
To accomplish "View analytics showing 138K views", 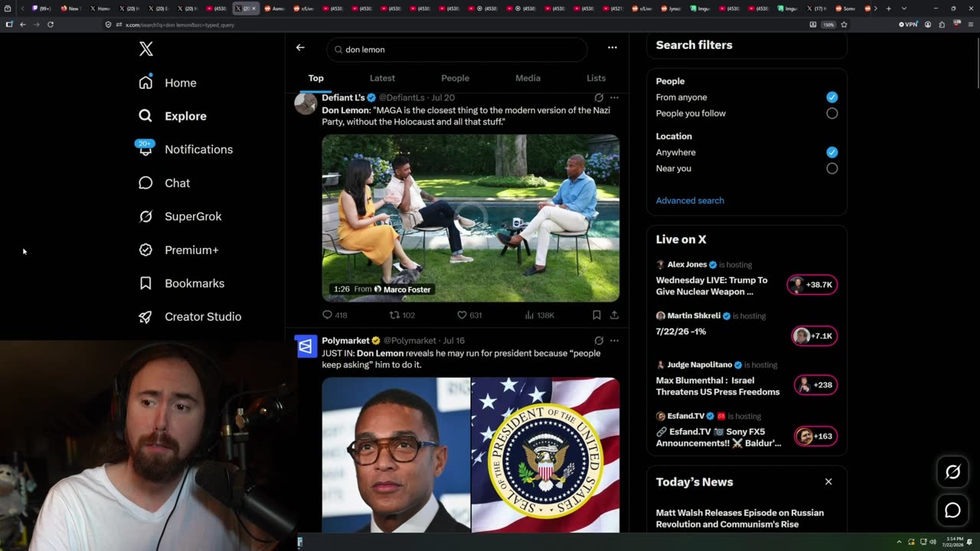I will coord(539,315).
